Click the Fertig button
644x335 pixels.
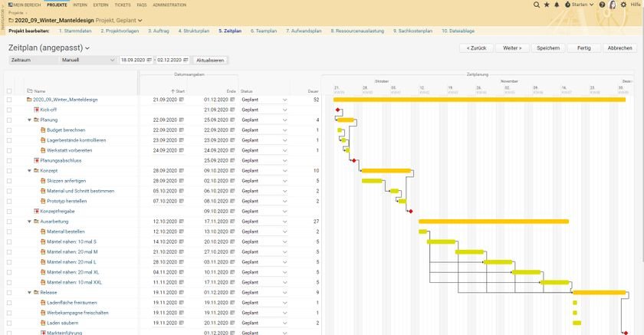point(584,48)
